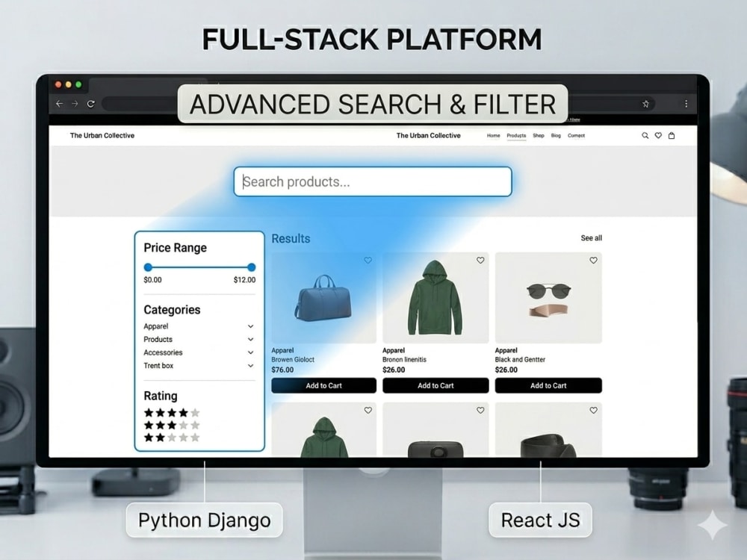Add Bronon linenitis hoodie to cart

[436, 386]
